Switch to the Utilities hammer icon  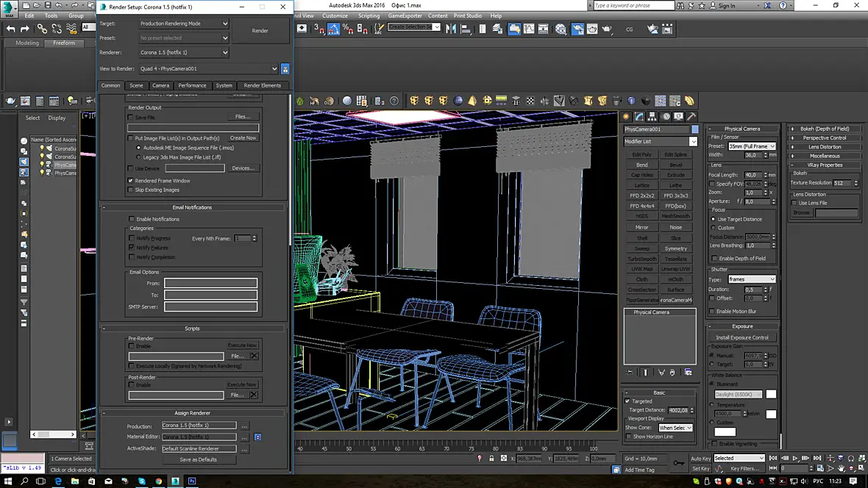[691, 117]
